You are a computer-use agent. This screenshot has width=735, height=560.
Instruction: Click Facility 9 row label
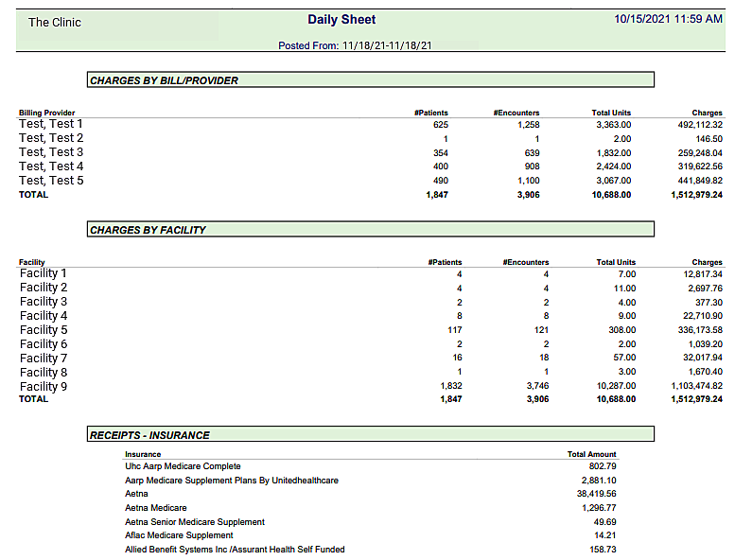(x=44, y=386)
